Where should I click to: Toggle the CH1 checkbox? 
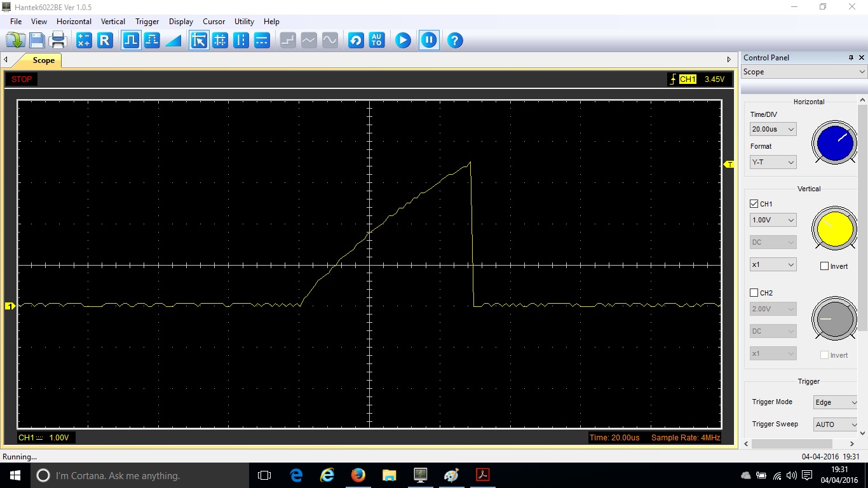(754, 204)
